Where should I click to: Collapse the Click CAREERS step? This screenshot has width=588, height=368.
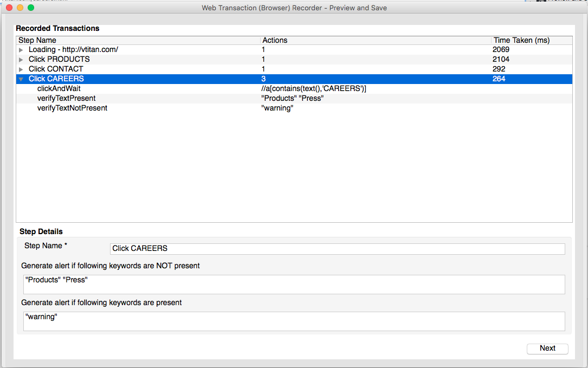(21, 79)
